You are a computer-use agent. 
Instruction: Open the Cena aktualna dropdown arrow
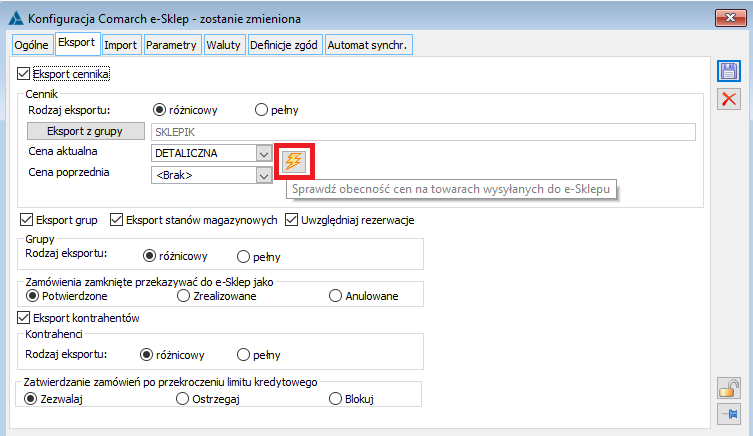tap(264, 154)
